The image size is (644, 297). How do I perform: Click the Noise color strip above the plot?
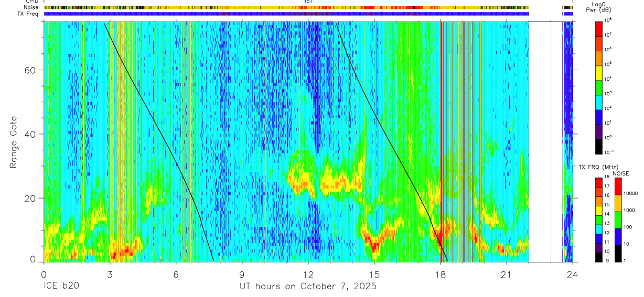(286, 7)
